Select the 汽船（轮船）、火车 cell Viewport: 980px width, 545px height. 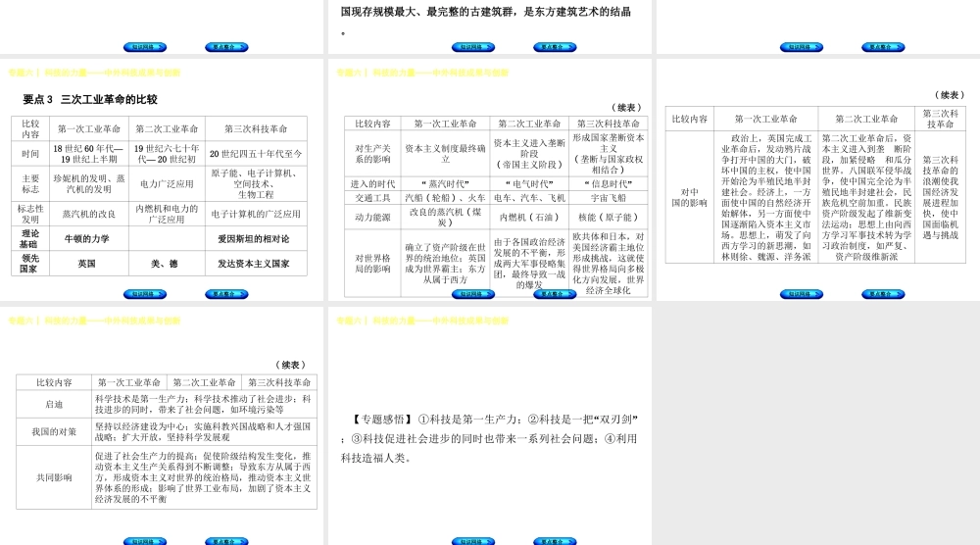click(x=445, y=197)
